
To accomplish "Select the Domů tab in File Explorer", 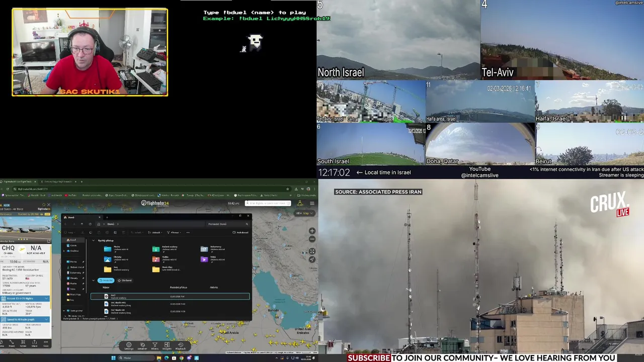I will (x=83, y=217).
